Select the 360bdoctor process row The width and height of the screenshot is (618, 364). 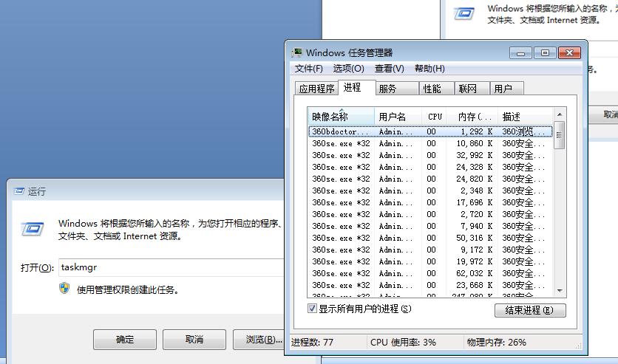[430, 131]
